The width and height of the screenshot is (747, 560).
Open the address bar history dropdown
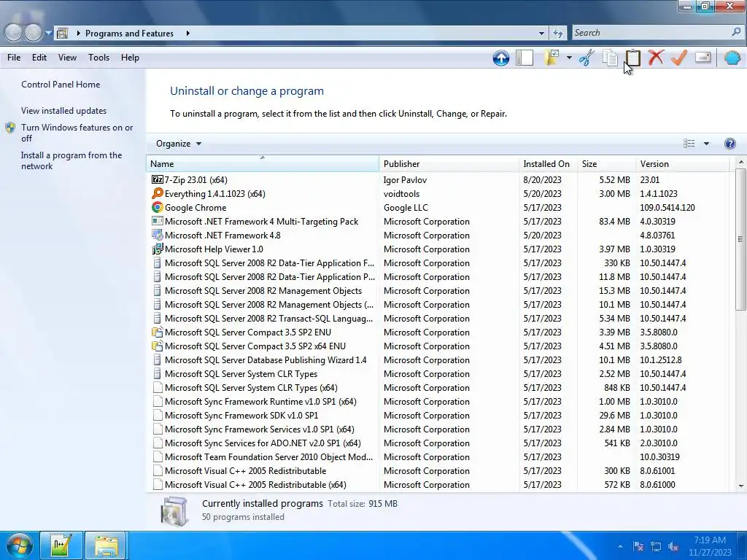tap(541, 34)
